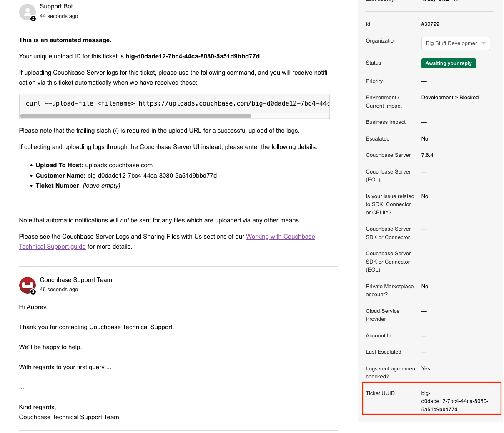Click the Customer Name list item
The height and width of the screenshot is (433, 504).
coord(126,176)
